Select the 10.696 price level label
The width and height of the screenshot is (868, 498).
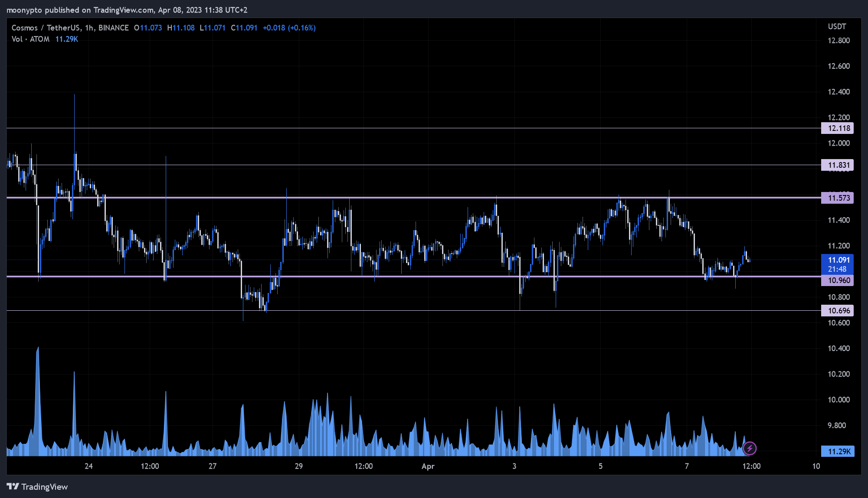tap(837, 311)
